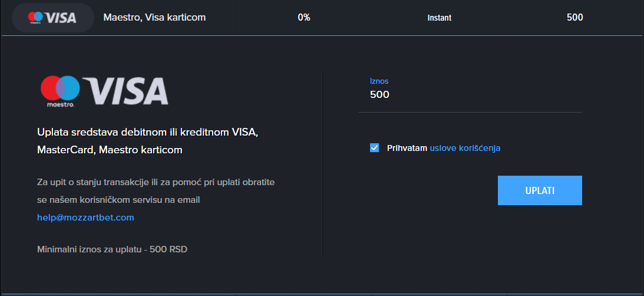Click the Prihvatam label text
The height and width of the screenshot is (296, 644).
[x=407, y=148]
